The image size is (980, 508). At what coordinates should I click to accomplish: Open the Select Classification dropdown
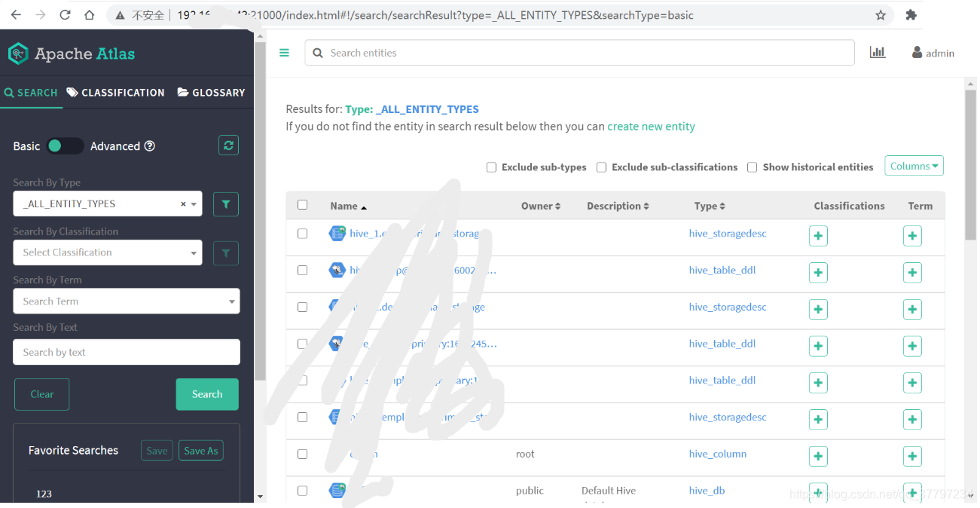tap(108, 252)
